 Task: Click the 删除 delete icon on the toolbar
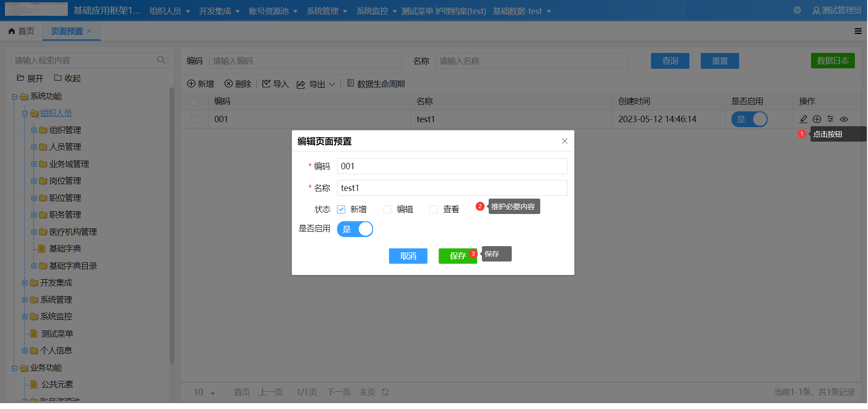pos(237,84)
